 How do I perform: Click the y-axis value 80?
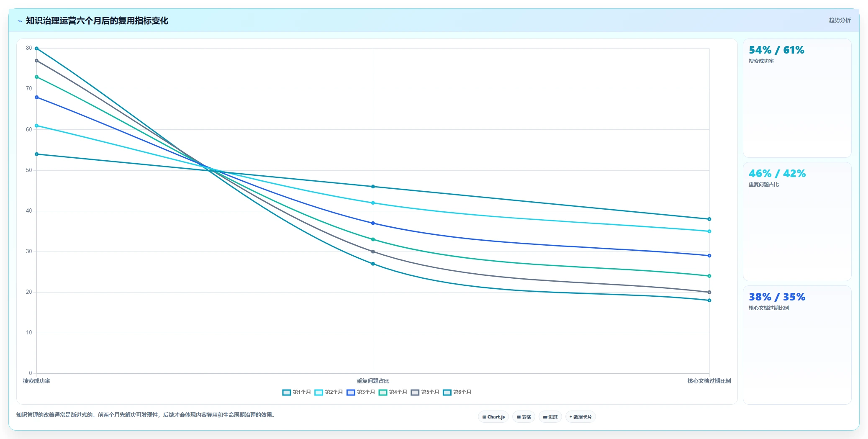coord(29,48)
